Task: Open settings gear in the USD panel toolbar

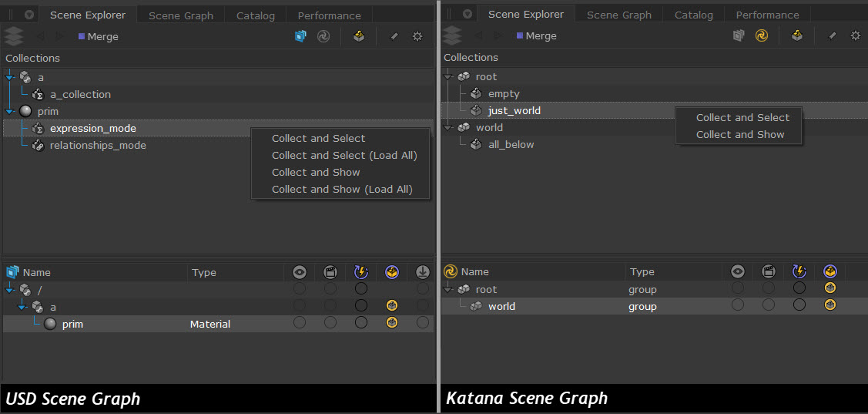Action: click(417, 36)
